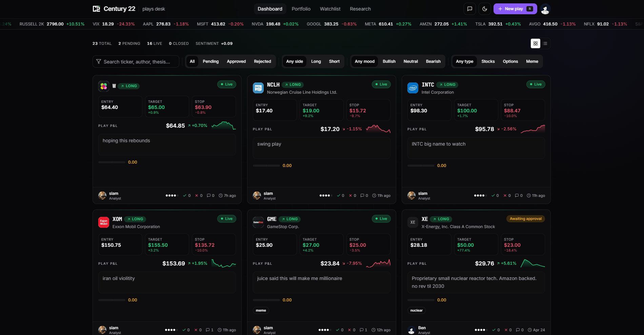Filter by Neutral mood

411,61
